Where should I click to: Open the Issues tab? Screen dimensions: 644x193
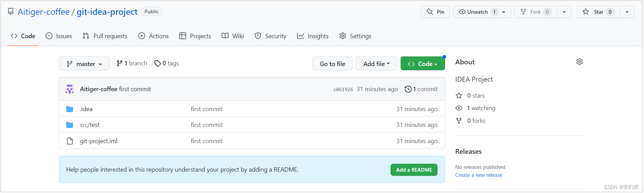[x=59, y=36]
